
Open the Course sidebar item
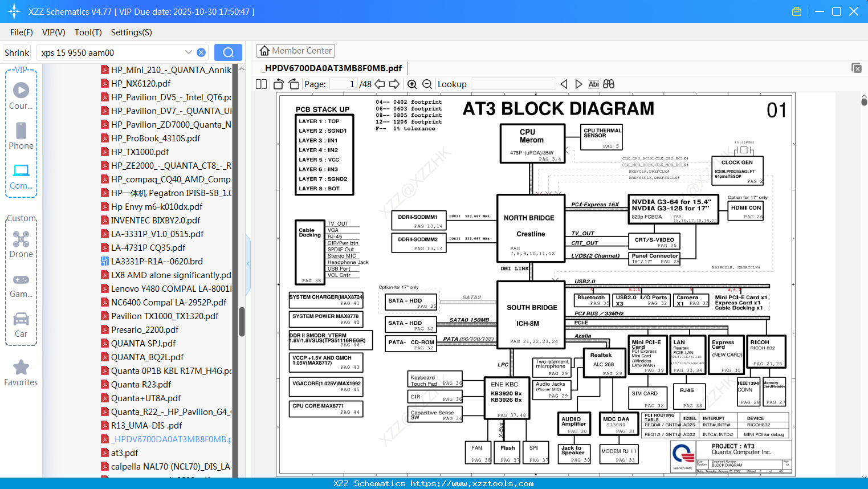[21, 96]
